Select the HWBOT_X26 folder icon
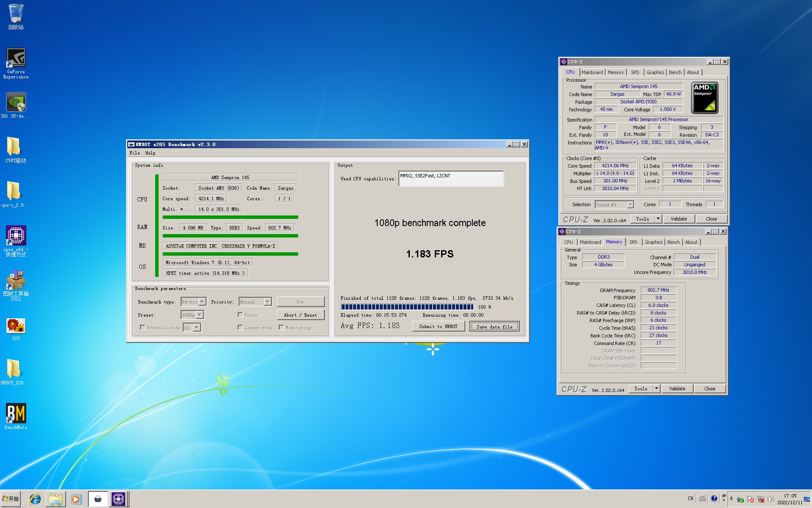The image size is (812, 508). pyautogui.click(x=16, y=372)
